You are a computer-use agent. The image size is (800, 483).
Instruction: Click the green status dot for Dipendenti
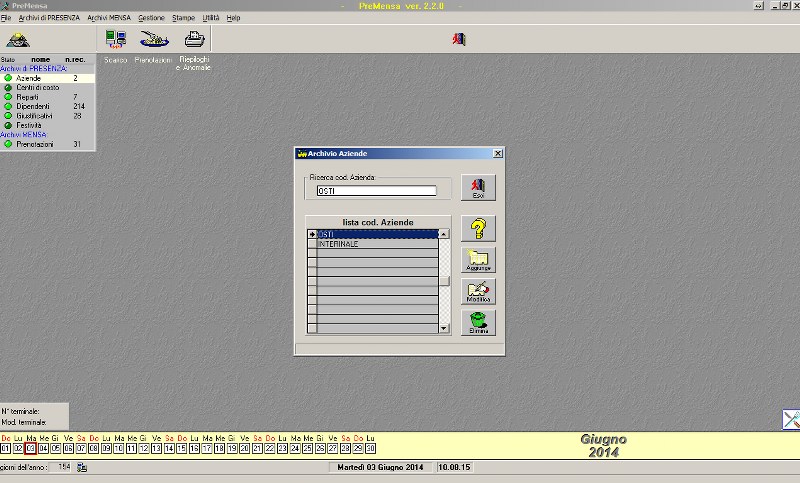click(8, 106)
